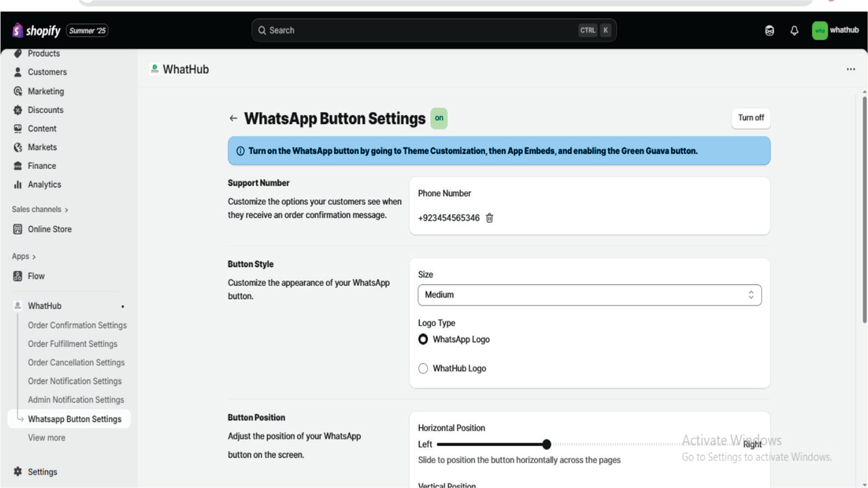Viewport: 868px width, 488px height.
Task: Open the three-dot more actions menu
Action: pyautogui.click(x=851, y=69)
